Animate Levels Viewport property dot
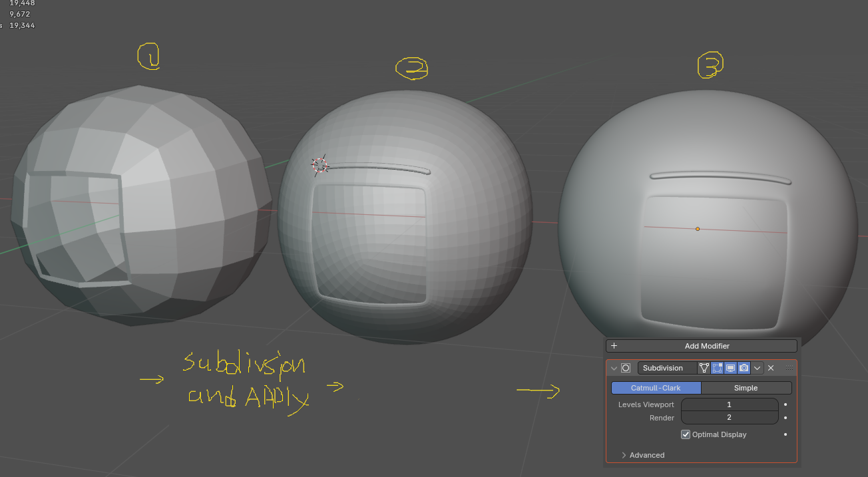868x477 pixels. pyautogui.click(x=785, y=404)
